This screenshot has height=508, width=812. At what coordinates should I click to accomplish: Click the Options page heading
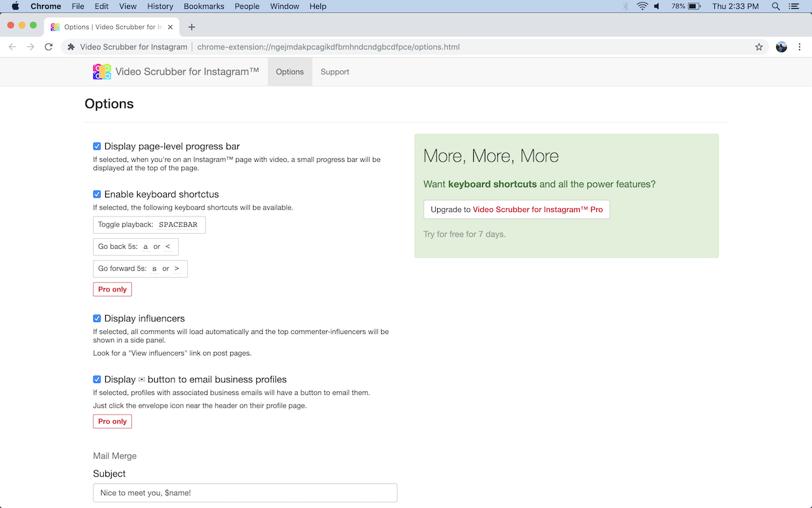(x=109, y=104)
